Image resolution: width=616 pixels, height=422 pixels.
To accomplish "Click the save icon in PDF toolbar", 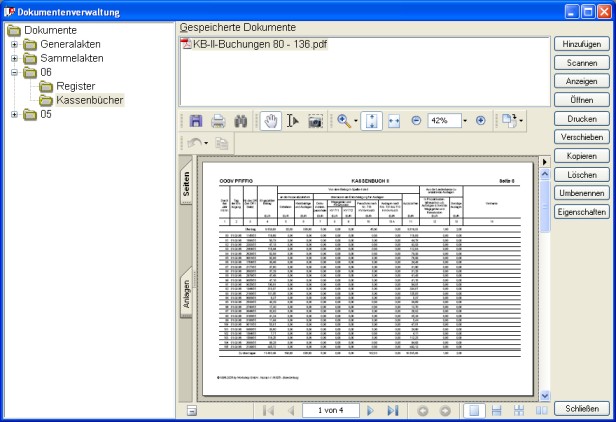I will click(x=196, y=120).
